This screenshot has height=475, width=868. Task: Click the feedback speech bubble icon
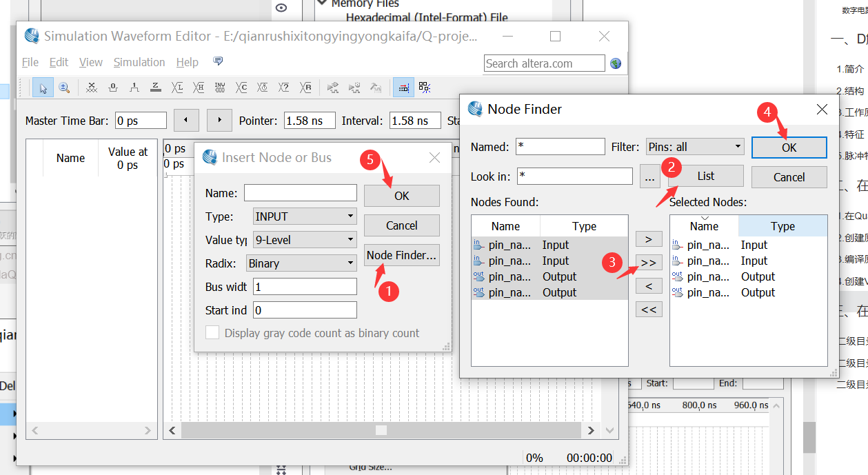coord(218,61)
